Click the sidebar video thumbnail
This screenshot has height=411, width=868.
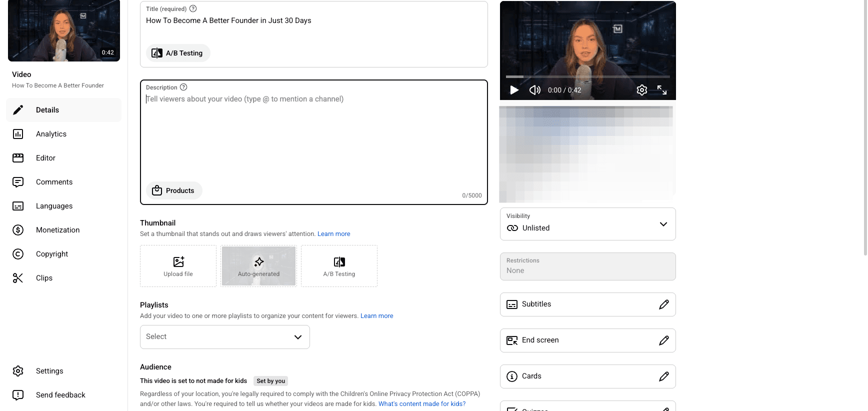(x=64, y=30)
